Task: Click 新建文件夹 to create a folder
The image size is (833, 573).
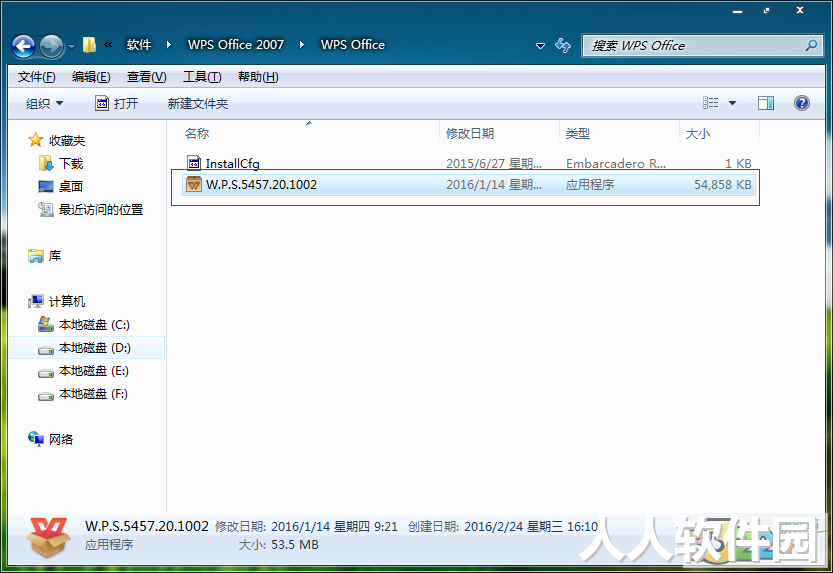Action: (x=198, y=104)
